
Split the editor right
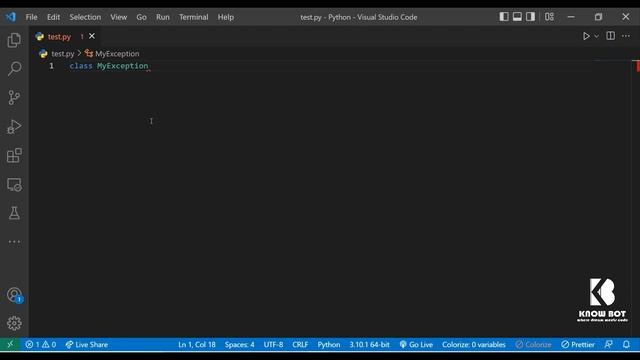point(611,36)
